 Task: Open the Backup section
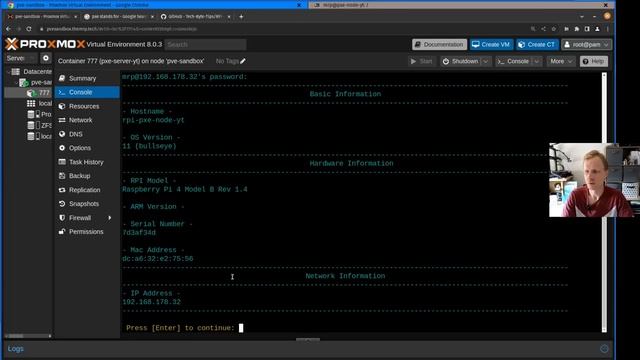(87, 176)
